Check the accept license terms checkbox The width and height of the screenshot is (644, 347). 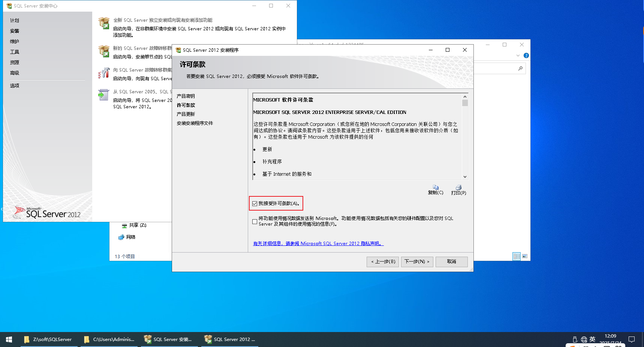[x=255, y=203]
